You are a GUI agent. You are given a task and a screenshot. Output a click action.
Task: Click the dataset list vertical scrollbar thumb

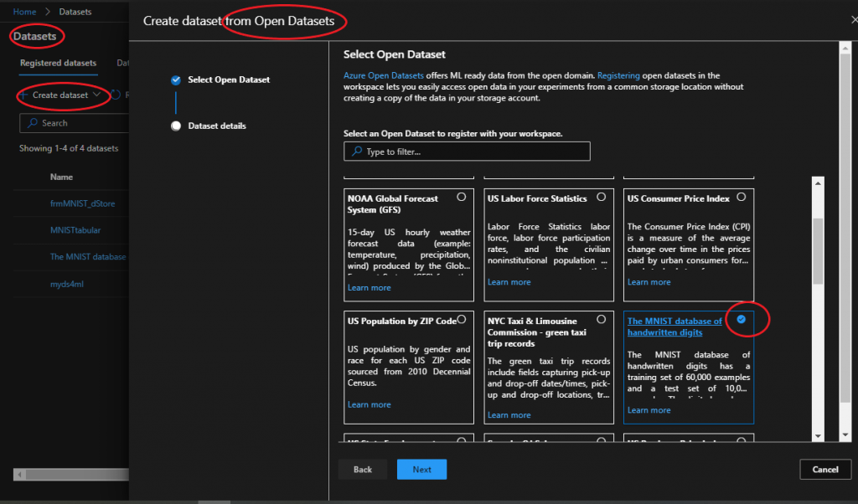[x=818, y=251]
